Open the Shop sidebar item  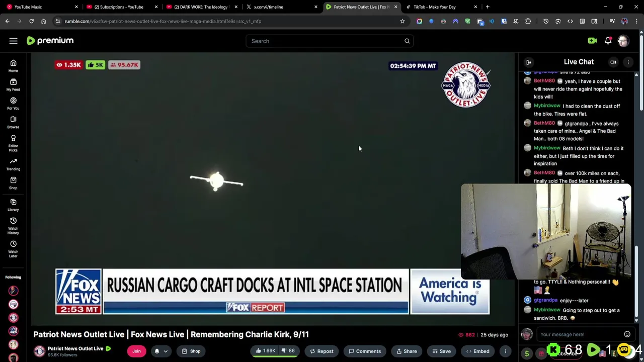pos(13,184)
